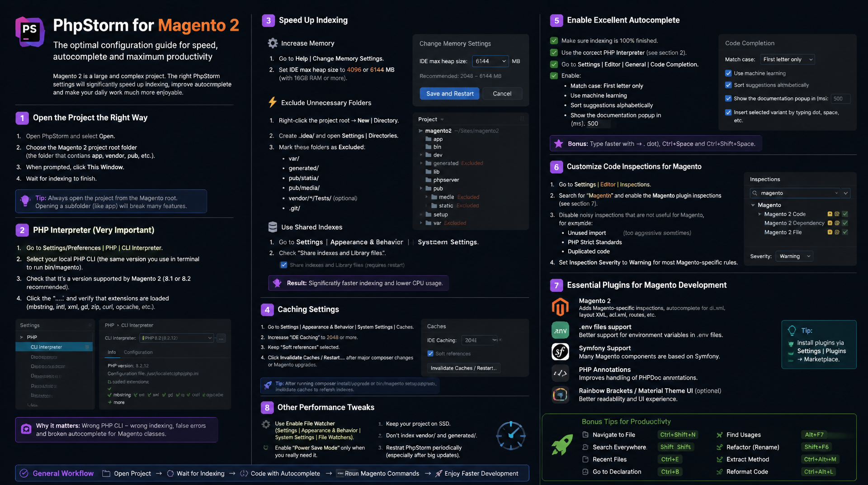Open the CLI Interpreter PHP 8.2 dropdown
This screenshot has width=868, height=485.
coord(176,338)
